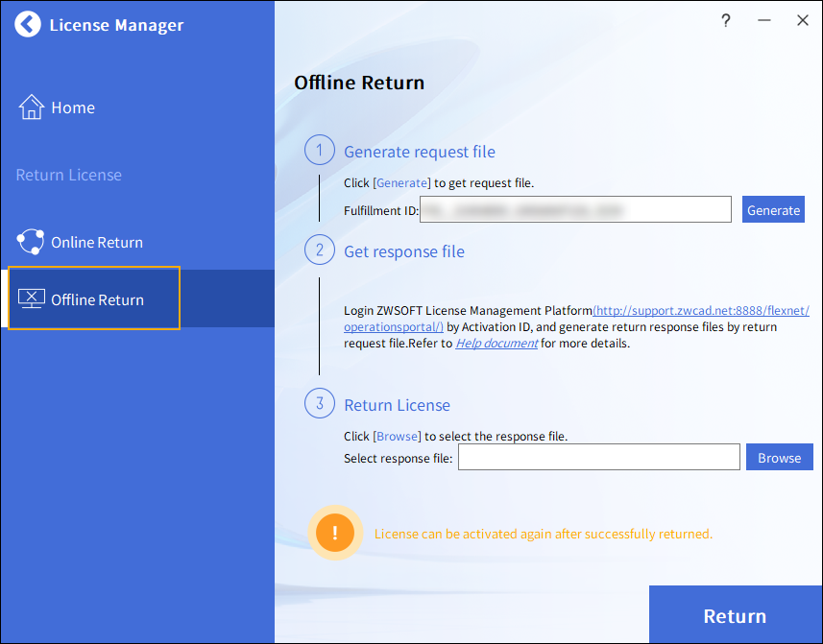Click the Select response file field
Image resolution: width=823 pixels, height=644 pixels.
point(598,458)
